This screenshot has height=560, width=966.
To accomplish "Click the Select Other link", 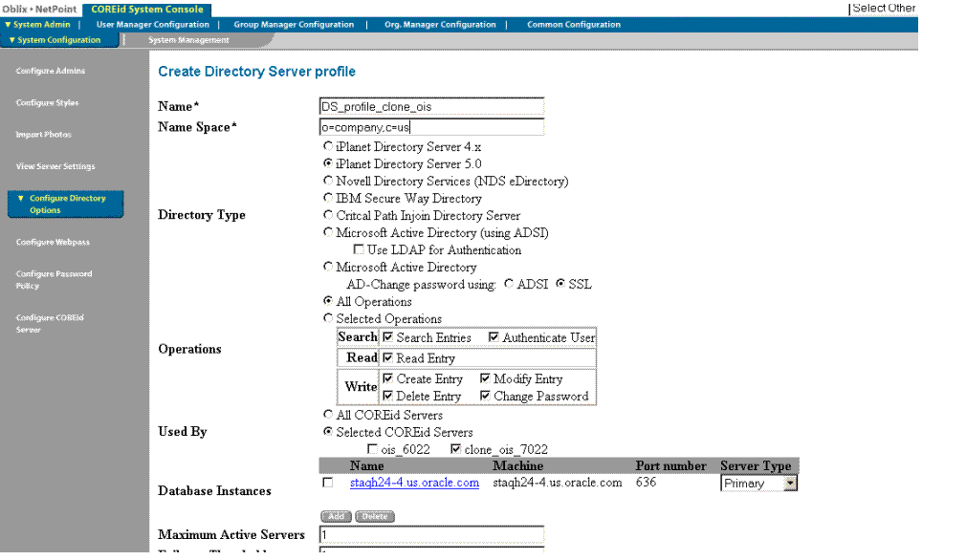I will point(884,8).
